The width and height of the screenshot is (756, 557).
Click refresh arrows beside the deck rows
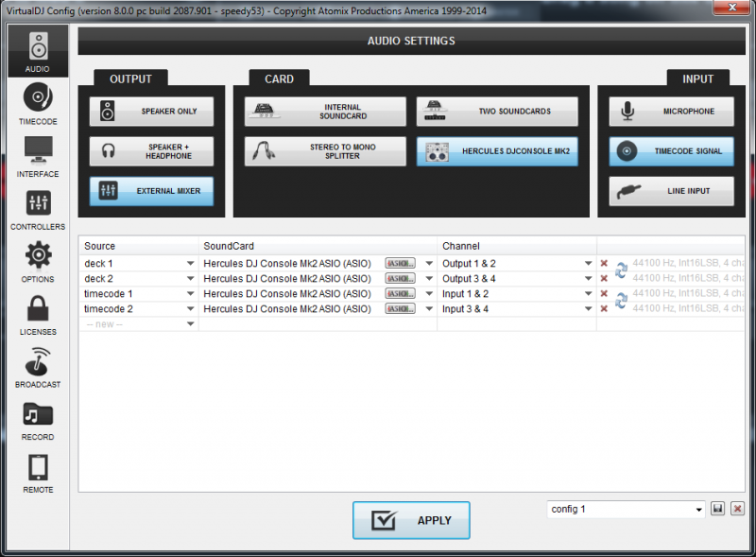pyautogui.click(x=621, y=270)
